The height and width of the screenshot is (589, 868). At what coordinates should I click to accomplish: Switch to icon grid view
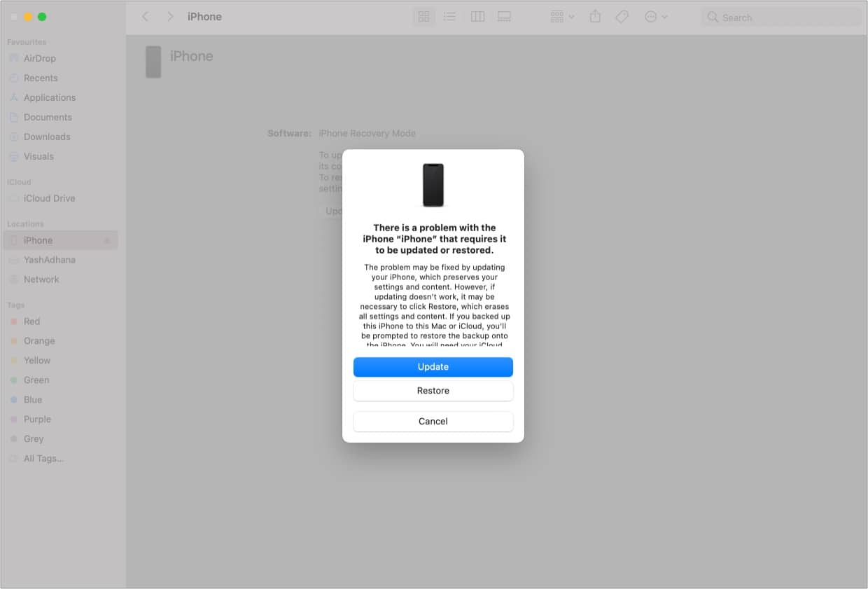(x=423, y=17)
